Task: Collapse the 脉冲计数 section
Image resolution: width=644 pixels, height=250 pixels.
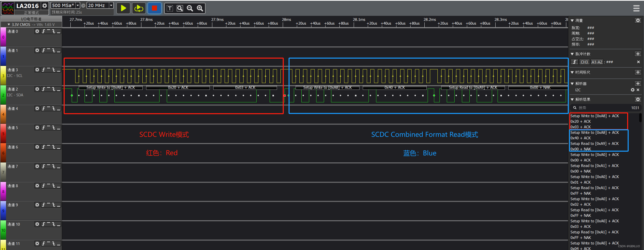Action: [x=572, y=54]
